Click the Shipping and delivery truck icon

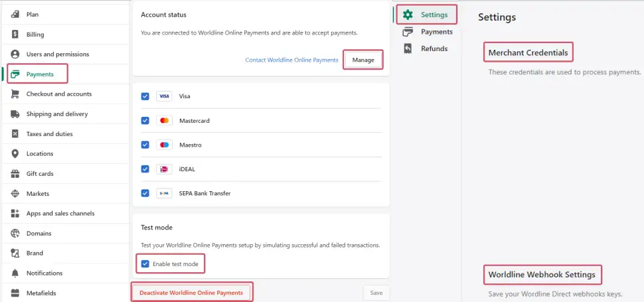pos(15,114)
